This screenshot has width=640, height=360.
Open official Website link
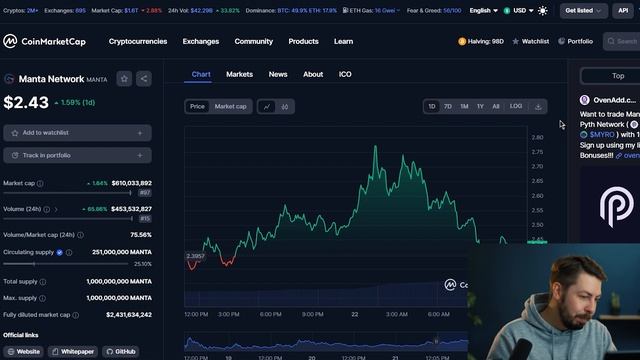click(24, 351)
